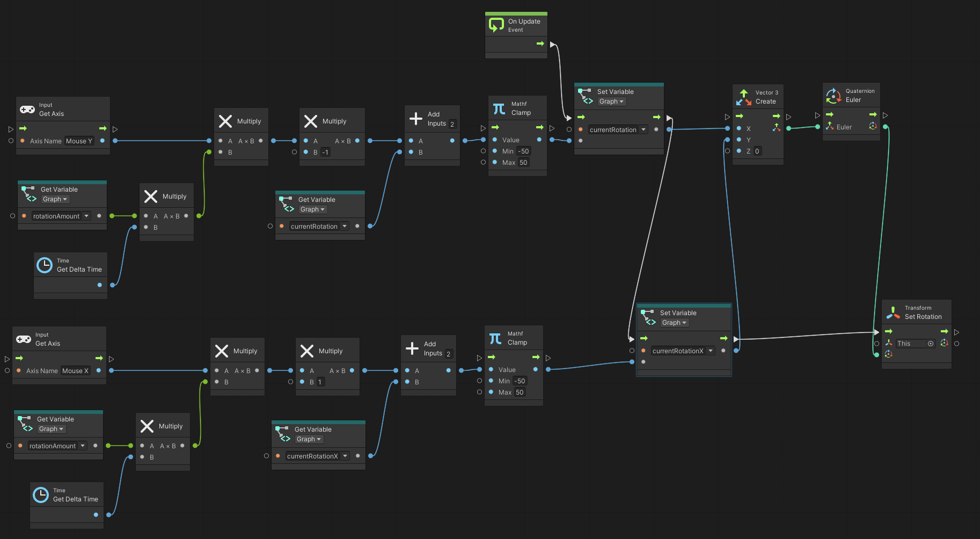Click the Get Variable icon above rotationAmount
Screen dimensions: 980x539
(x=28, y=193)
